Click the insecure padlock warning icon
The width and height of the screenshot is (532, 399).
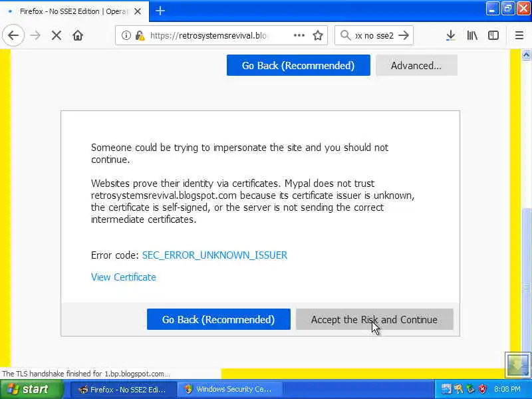[140, 35]
